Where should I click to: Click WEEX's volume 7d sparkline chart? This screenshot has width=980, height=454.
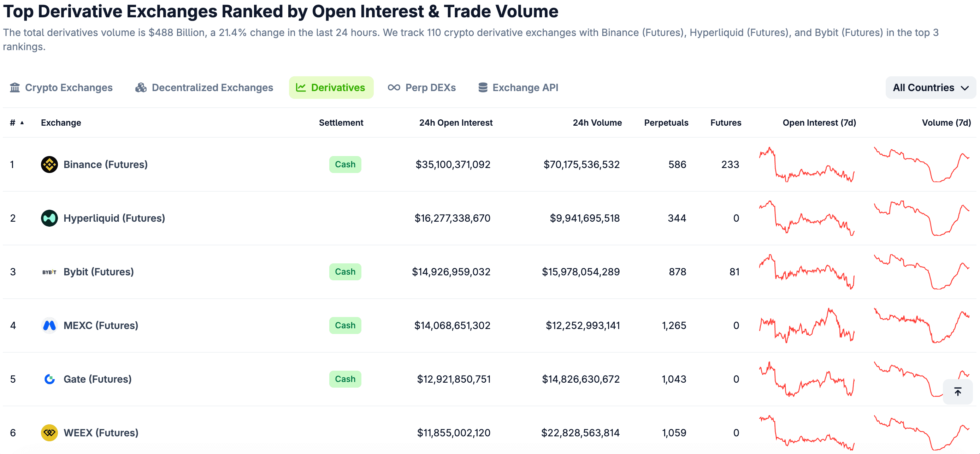pos(921,433)
